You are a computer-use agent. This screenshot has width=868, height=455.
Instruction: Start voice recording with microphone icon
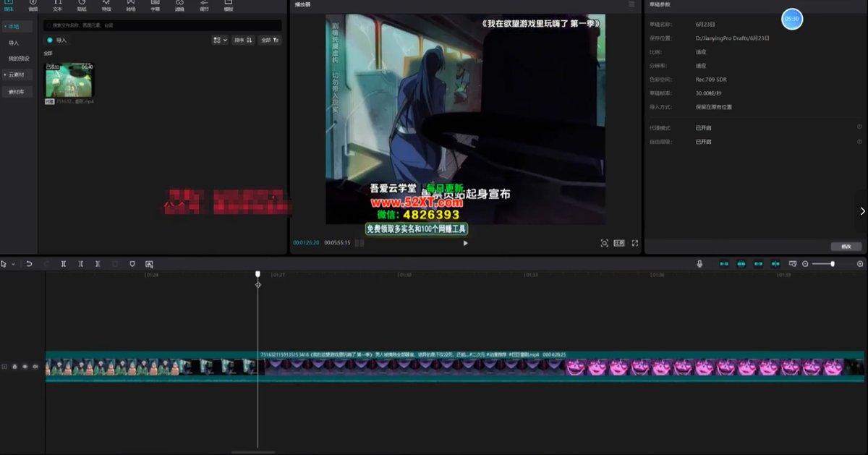coord(699,264)
